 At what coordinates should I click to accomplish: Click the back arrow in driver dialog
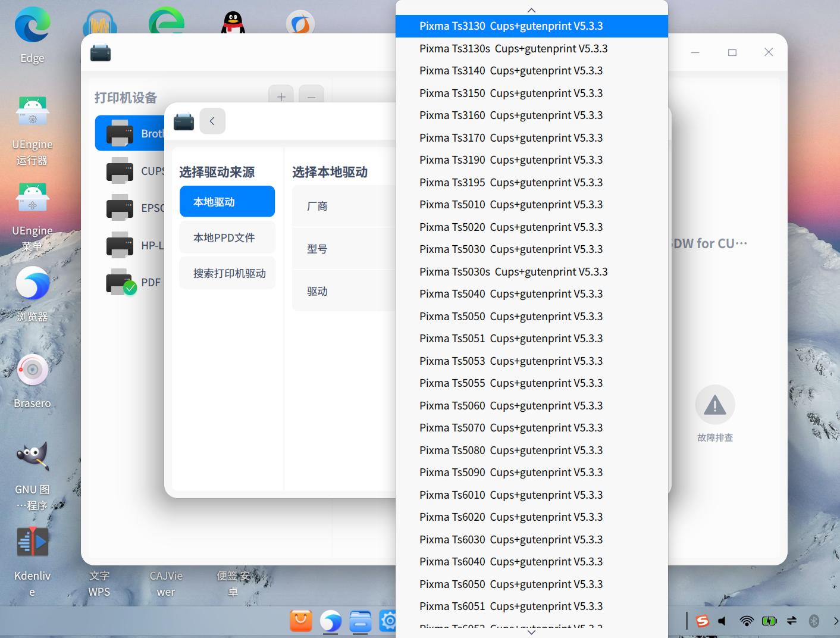[212, 121]
